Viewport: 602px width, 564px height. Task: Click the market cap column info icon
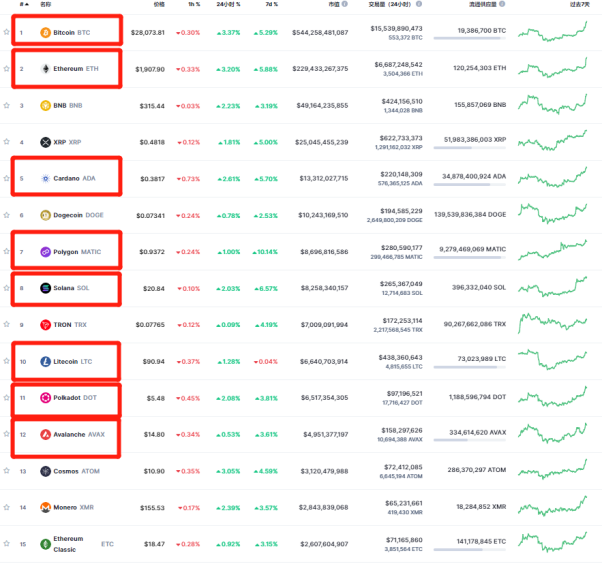345,4
